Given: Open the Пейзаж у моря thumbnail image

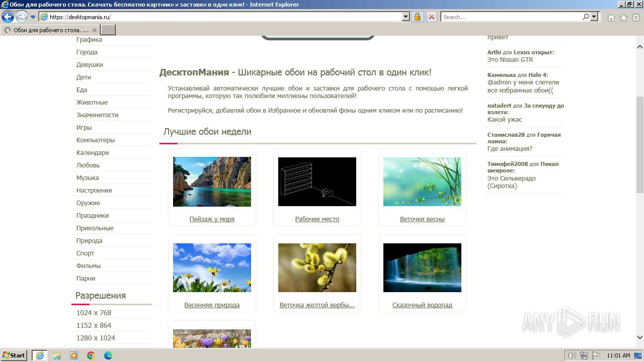Looking at the screenshot, I should [212, 182].
